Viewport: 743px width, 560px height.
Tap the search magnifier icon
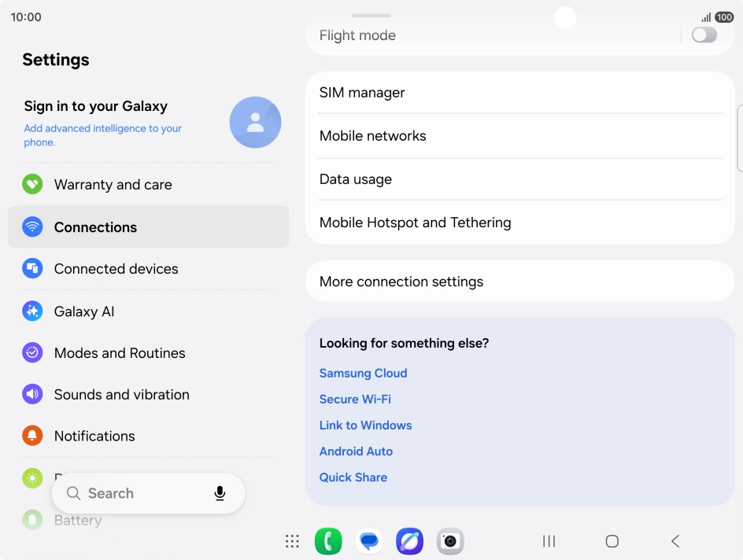tap(73, 493)
